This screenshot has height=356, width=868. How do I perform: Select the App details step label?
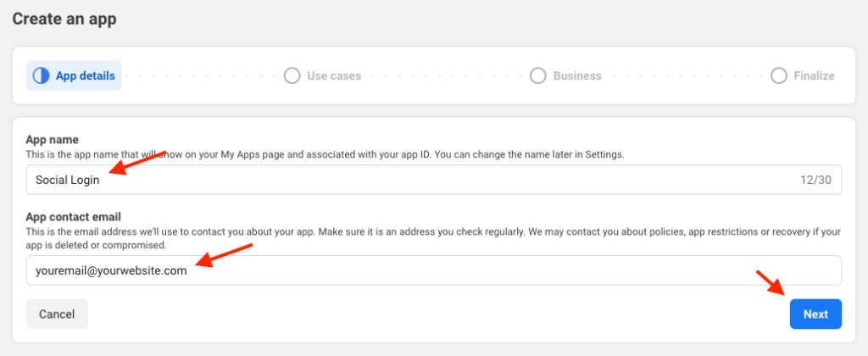tap(86, 75)
